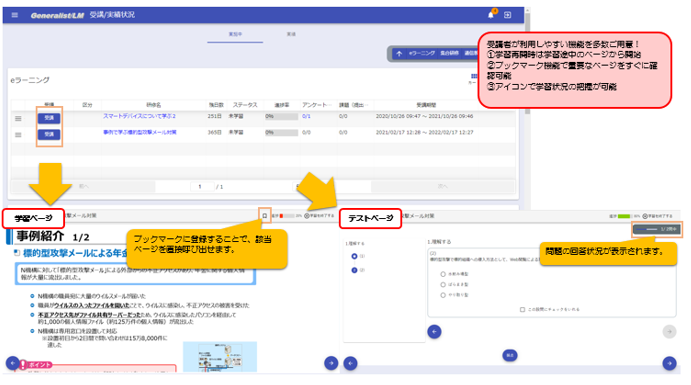
Task: Choose the 水飲み場型 answer option
Action: tap(443, 274)
